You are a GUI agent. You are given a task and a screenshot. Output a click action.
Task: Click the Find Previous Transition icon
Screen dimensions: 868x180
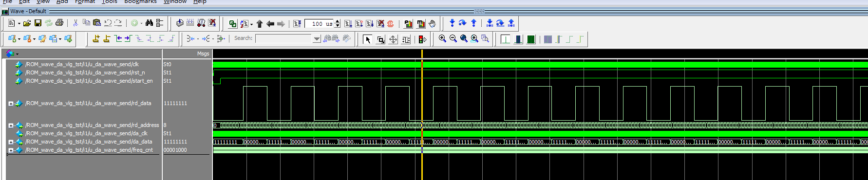pos(118,38)
